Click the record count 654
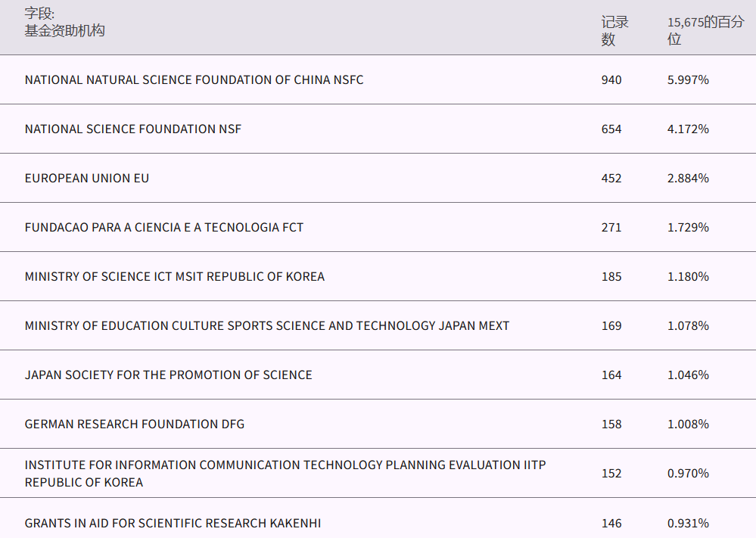The height and width of the screenshot is (538, 756). tap(611, 129)
